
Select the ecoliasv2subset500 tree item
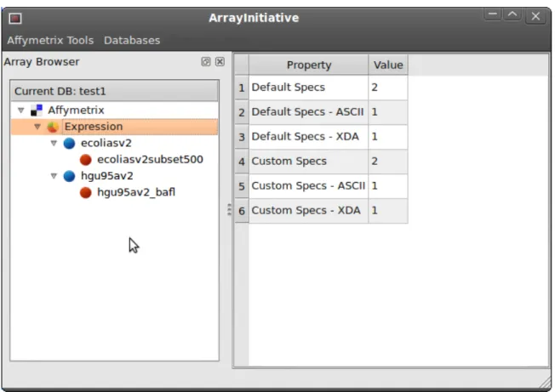click(x=150, y=159)
